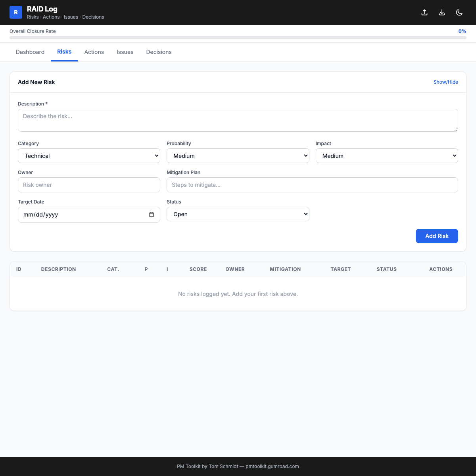Toggle the form with Show/Hide link
The image size is (476, 476).
pos(445,82)
